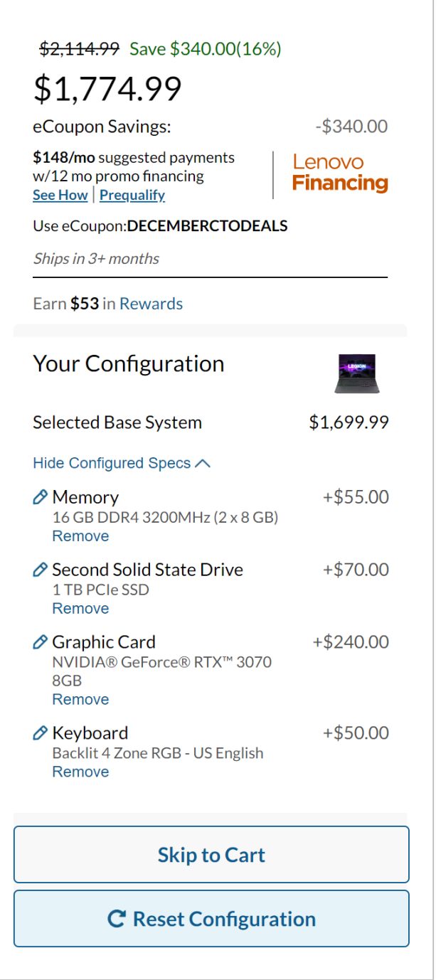
Task: Collapse Hide Configured Specs chevron
Action: click(203, 463)
